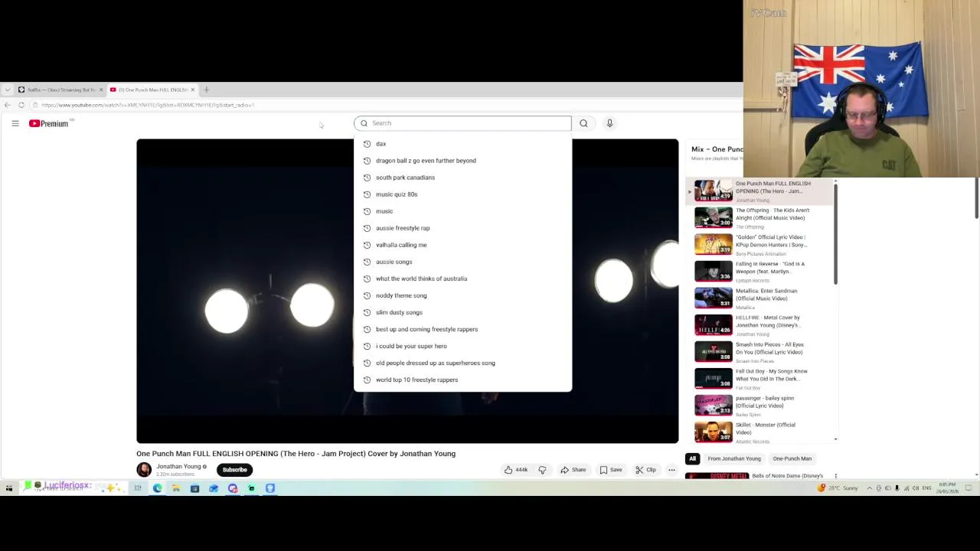This screenshot has width=980, height=551.
Task: Play Metallica 'Enter Sandman' from the mix
Action: tap(714, 298)
